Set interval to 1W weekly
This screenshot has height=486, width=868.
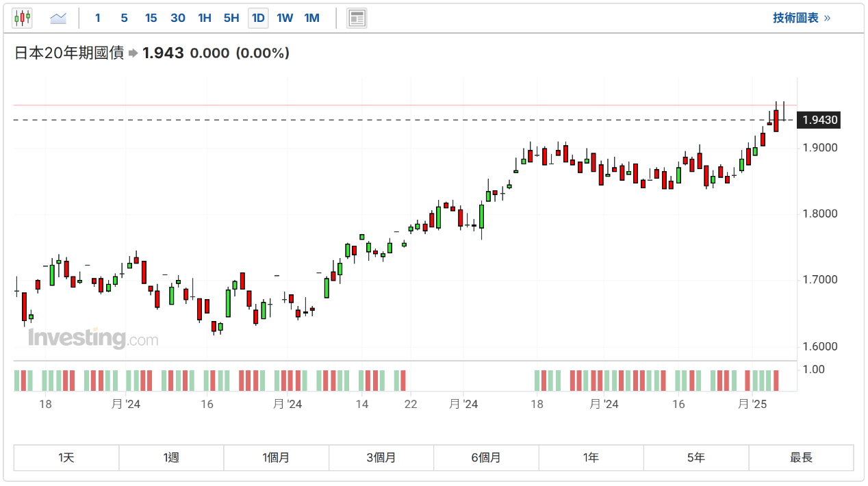(x=285, y=18)
